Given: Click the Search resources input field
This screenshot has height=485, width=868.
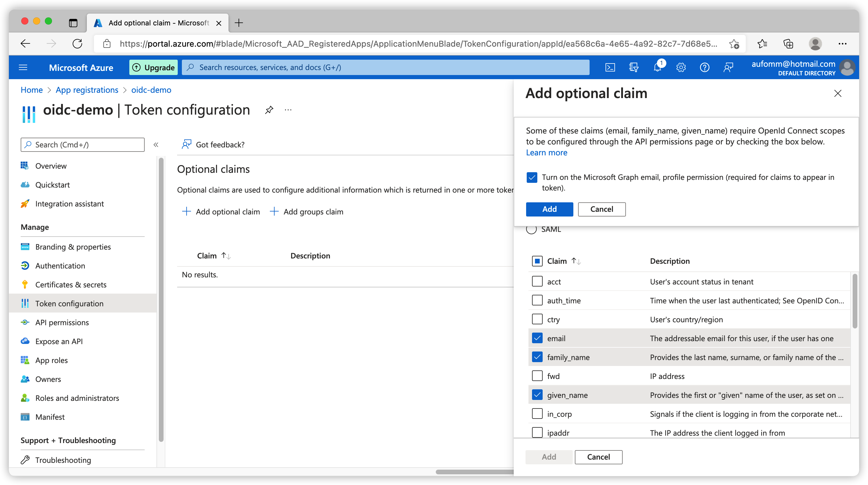Looking at the screenshot, I should (x=386, y=67).
